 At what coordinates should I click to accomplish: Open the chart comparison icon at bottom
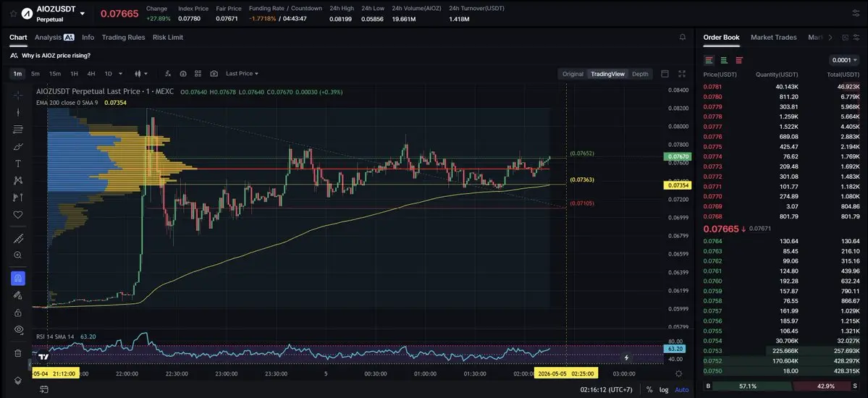click(43, 390)
